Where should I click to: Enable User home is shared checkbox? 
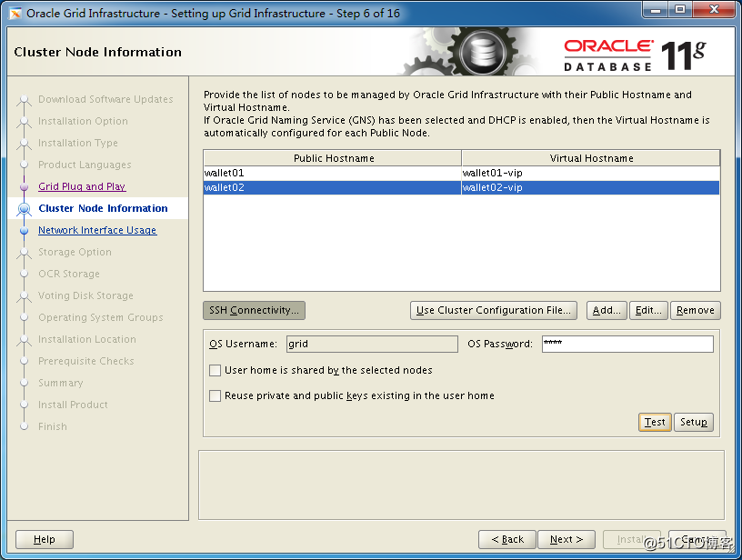(x=215, y=370)
